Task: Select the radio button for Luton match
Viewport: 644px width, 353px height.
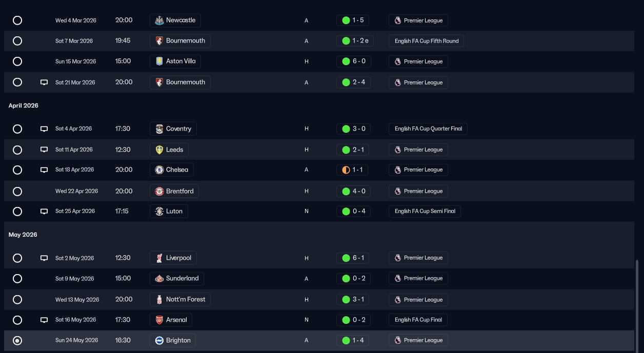Action: (x=17, y=211)
